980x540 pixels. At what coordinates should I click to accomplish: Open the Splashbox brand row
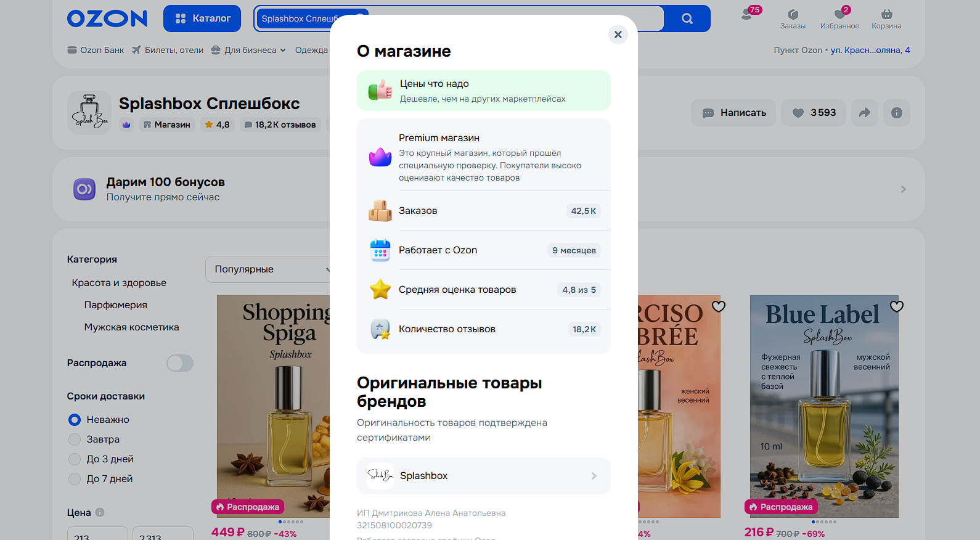[x=483, y=476]
